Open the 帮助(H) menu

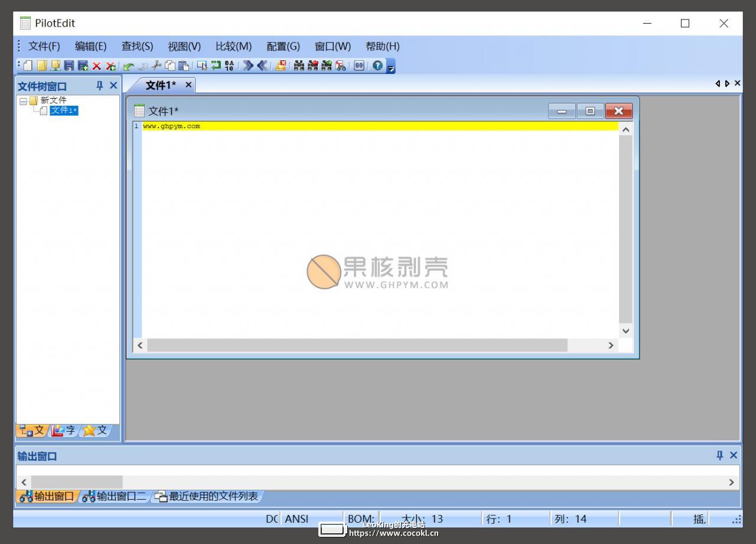click(x=383, y=46)
